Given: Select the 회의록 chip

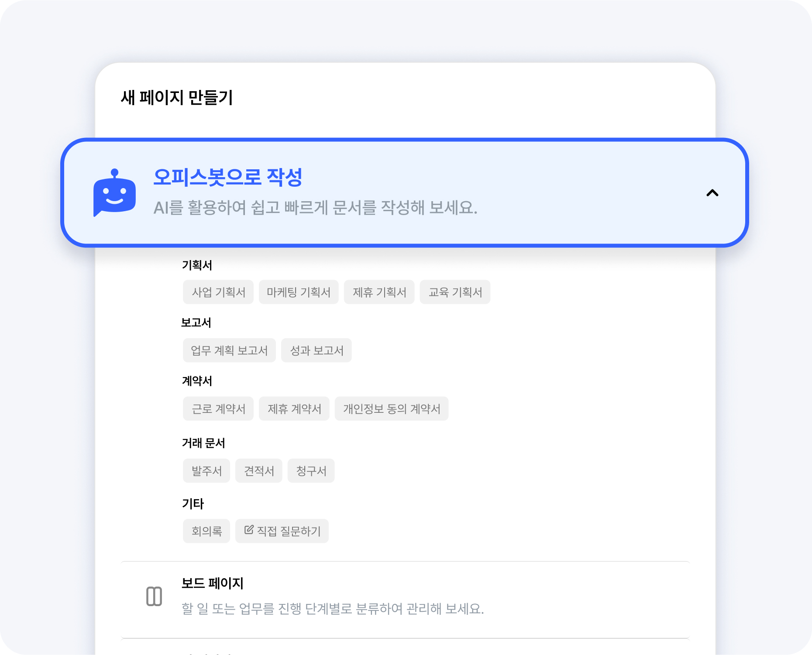Looking at the screenshot, I should [206, 531].
